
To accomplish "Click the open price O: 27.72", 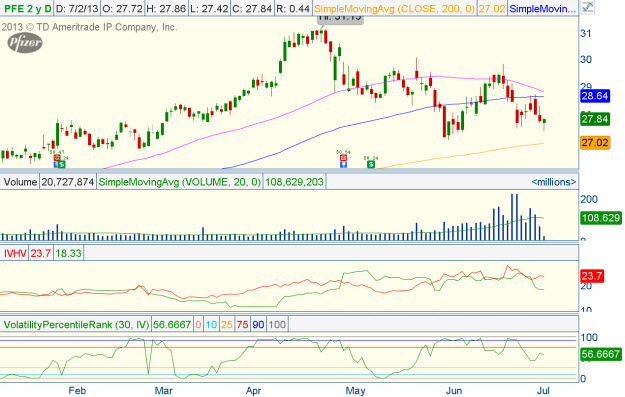I will (x=122, y=8).
